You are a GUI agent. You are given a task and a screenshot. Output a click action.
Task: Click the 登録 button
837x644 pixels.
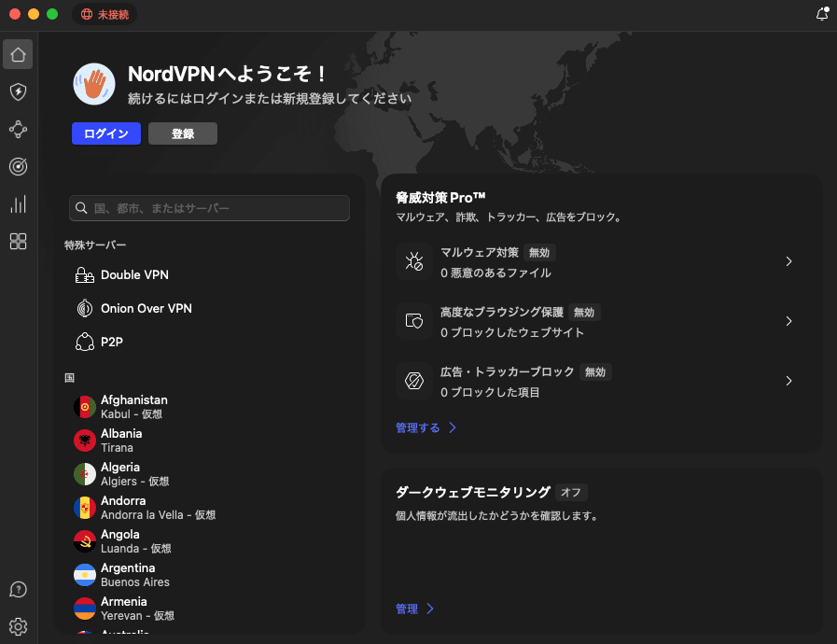[183, 133]
